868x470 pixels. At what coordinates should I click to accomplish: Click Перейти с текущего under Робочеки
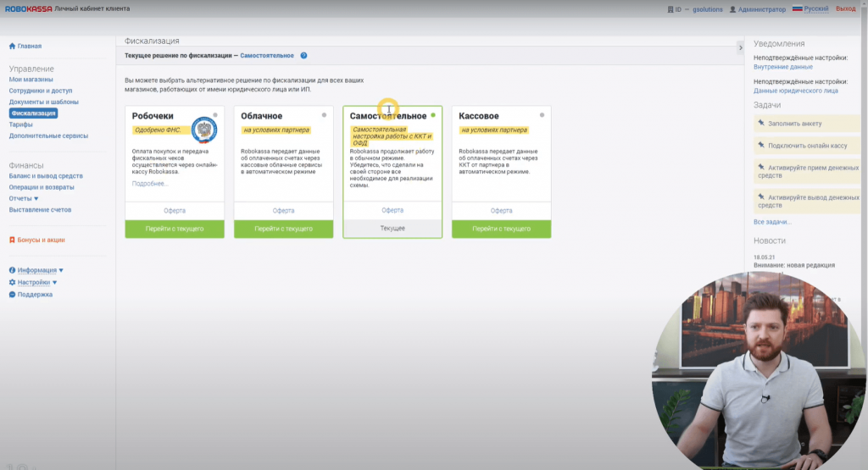[x=175, y=229]
